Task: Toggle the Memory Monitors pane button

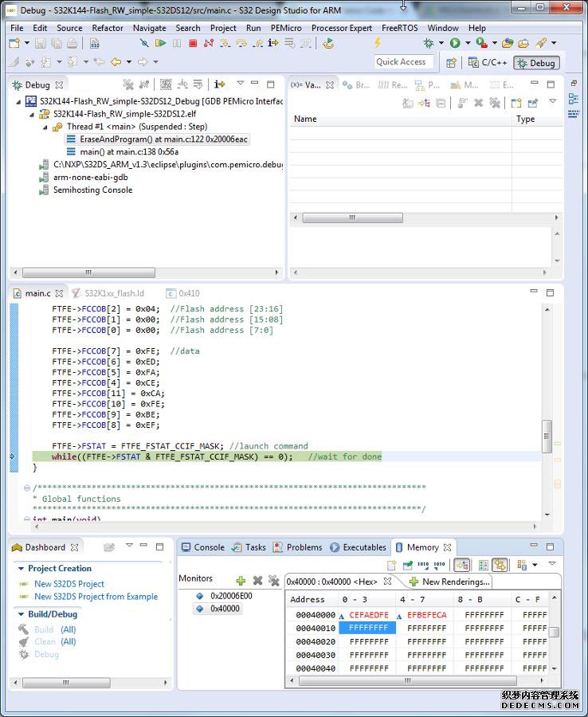Action: coord(462,566)
